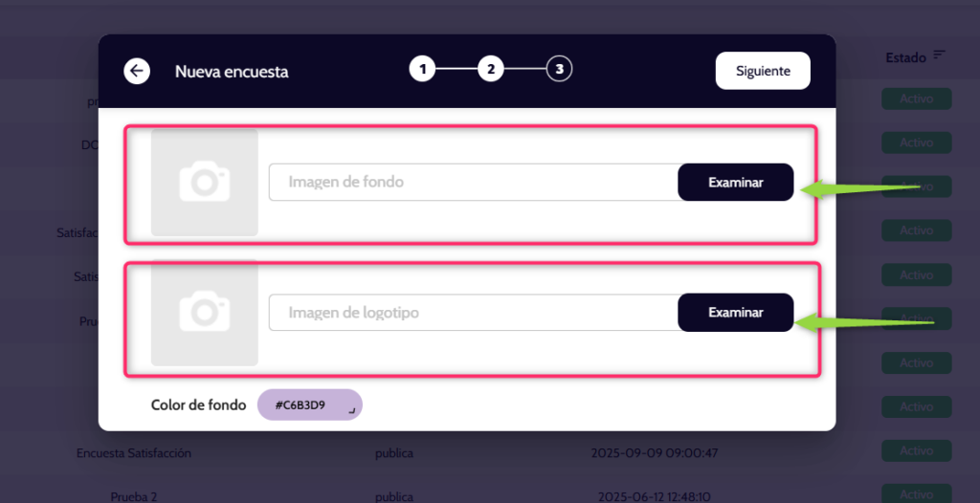Click the background image camera placeholder
The image size is (980, 503).
tap(204, 182)
